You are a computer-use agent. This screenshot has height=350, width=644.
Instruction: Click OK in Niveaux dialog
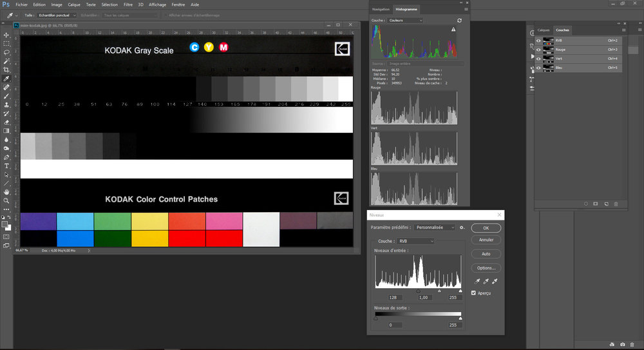(486, 228)
